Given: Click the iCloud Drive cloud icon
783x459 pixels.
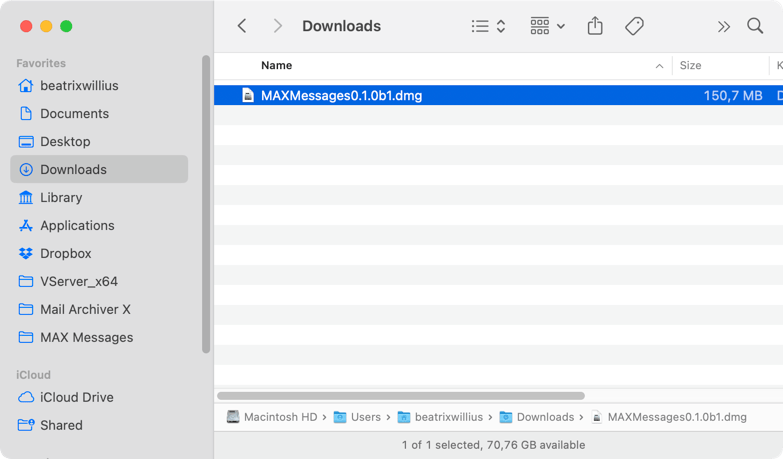Looking at the screenshot, I should pyautogui.click(x=26, y=397).
